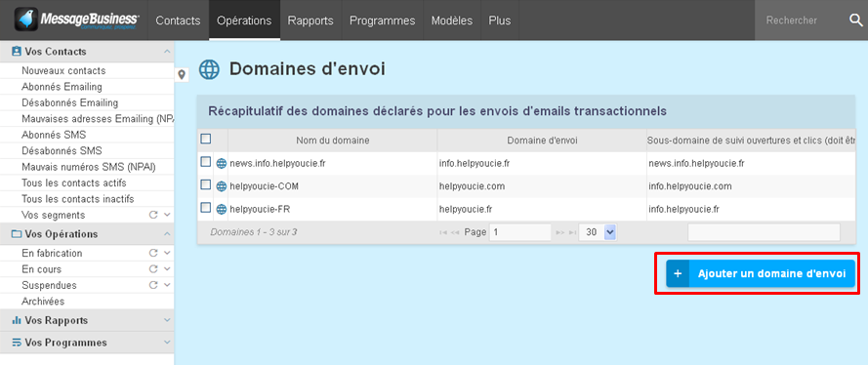Click info.helpyoucie.com sub-domain cell
This screenshot has width=868, height=365.
click(x=690, y=186)
